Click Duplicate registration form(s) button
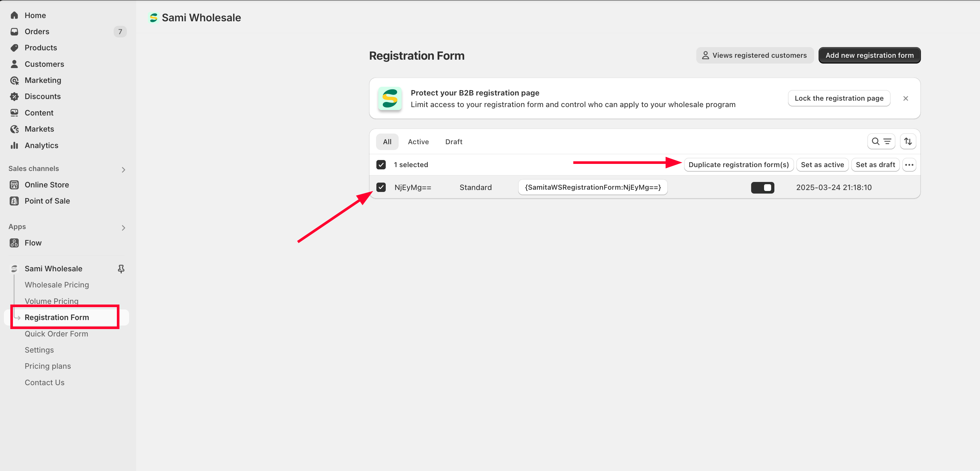This screenshot has width=980, height=471. point(739,165)
